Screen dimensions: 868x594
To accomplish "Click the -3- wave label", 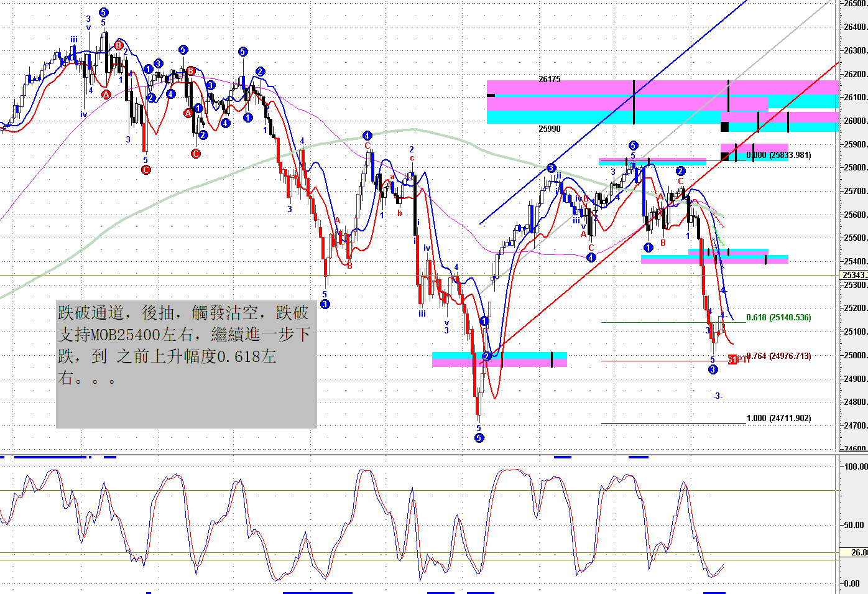I will [718, 396].
